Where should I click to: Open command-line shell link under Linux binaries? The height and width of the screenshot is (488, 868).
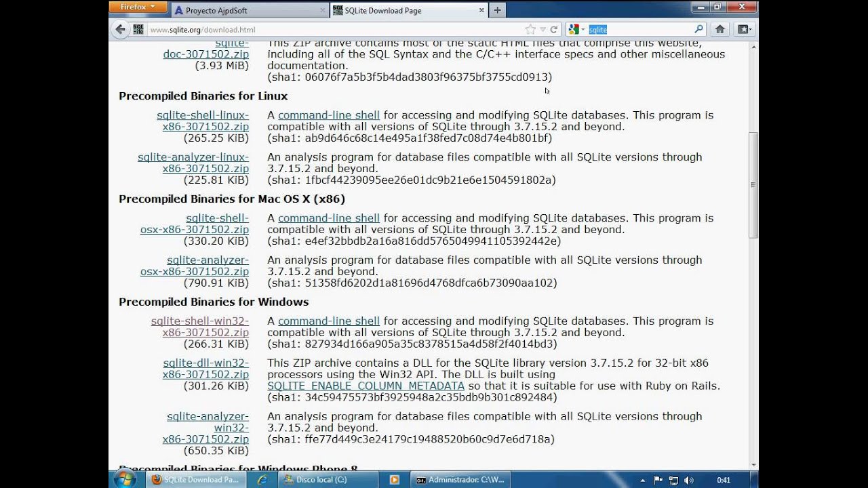coord(329,115)
